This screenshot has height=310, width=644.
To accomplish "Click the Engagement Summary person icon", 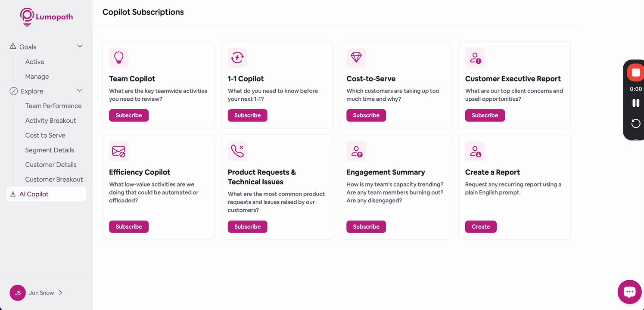I will (x=356, y=151).
